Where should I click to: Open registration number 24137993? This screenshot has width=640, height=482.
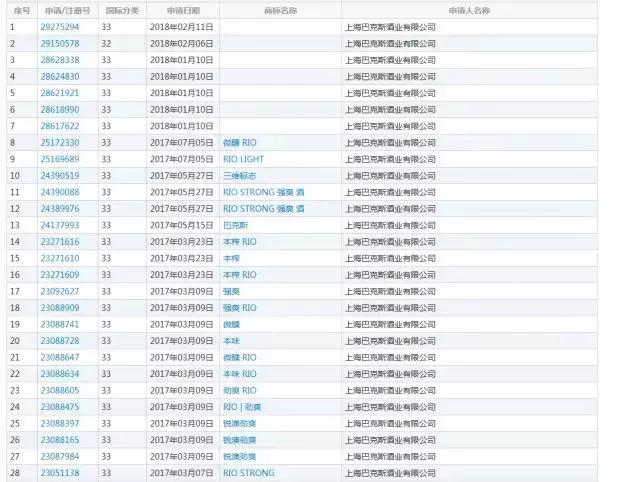[x=60, y=225]
